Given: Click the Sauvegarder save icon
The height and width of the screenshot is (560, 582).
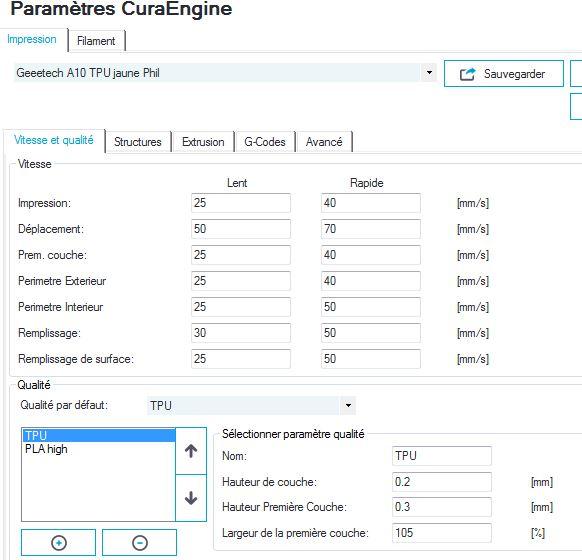Looking at the screenshot, I should (467, 74).
